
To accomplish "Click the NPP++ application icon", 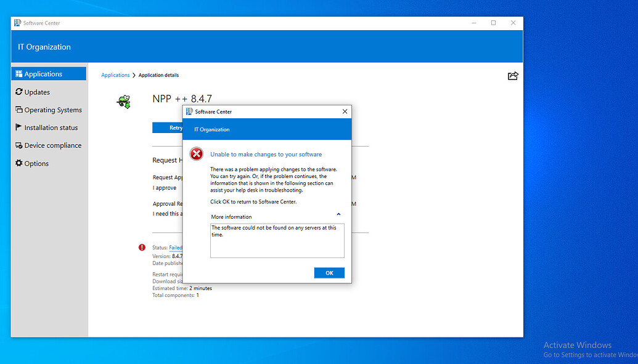I will (x=123, y=102).
